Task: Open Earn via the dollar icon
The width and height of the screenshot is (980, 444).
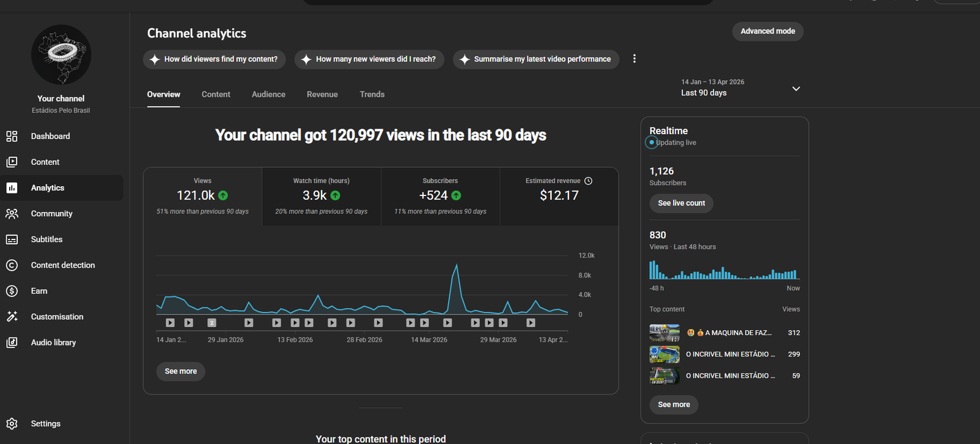Action: (12, 291)
